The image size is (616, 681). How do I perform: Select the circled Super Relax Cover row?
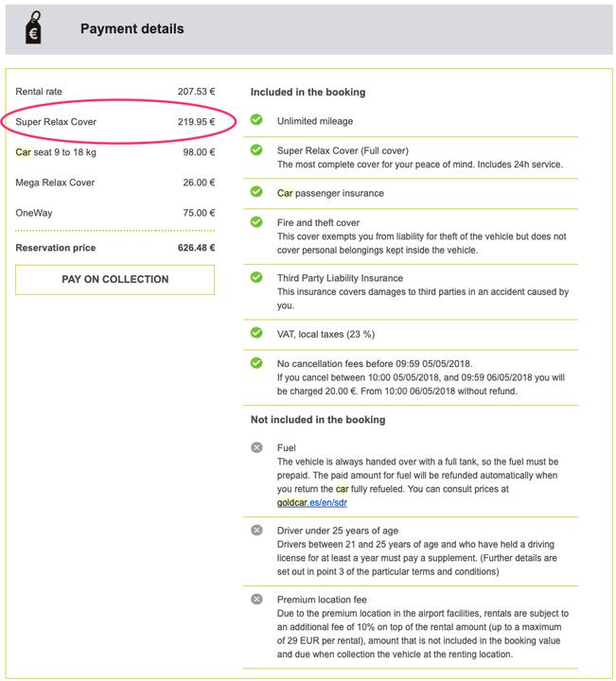tap(114, 122)
